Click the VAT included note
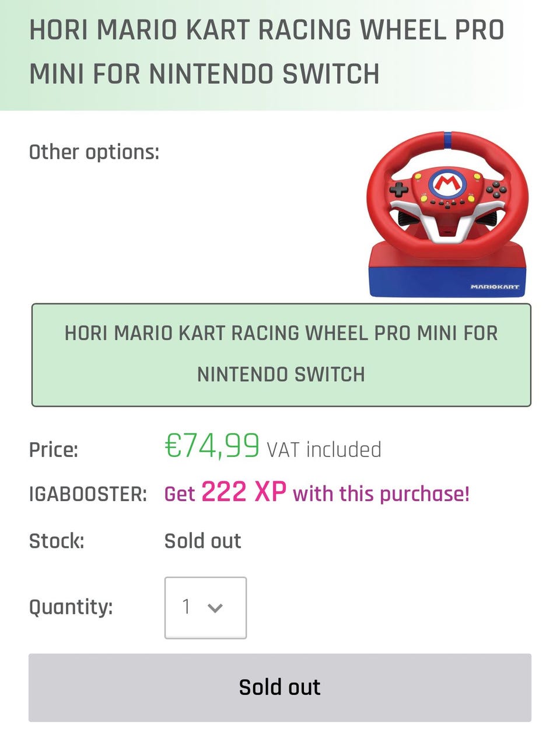The image size is (560, 731). click(x=324, y=450)
